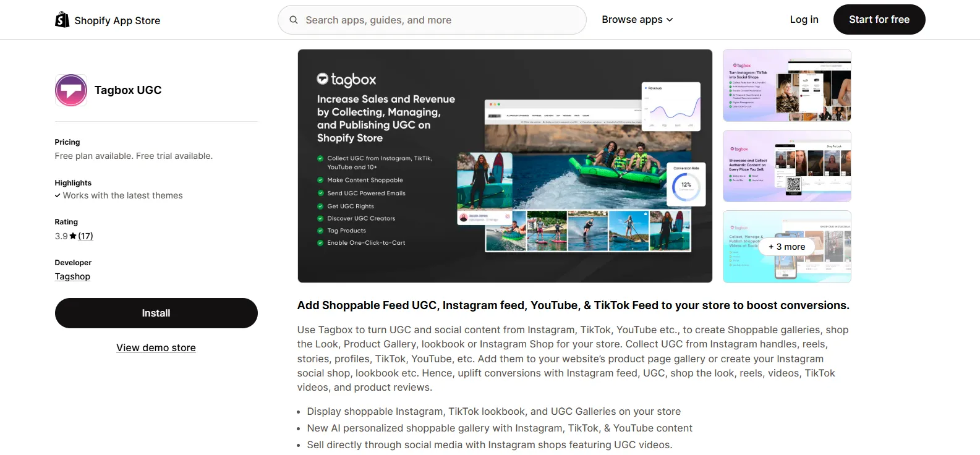Open the Log in link
Screen dimensions: 980x455
[x=804, y=20]
